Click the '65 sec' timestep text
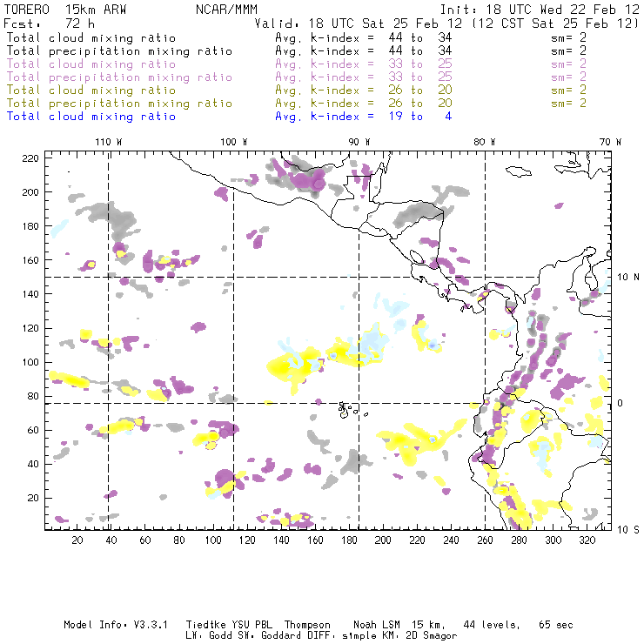Image resolution: width=644 pixels, height=644 pixels. (x=556, y=625)
